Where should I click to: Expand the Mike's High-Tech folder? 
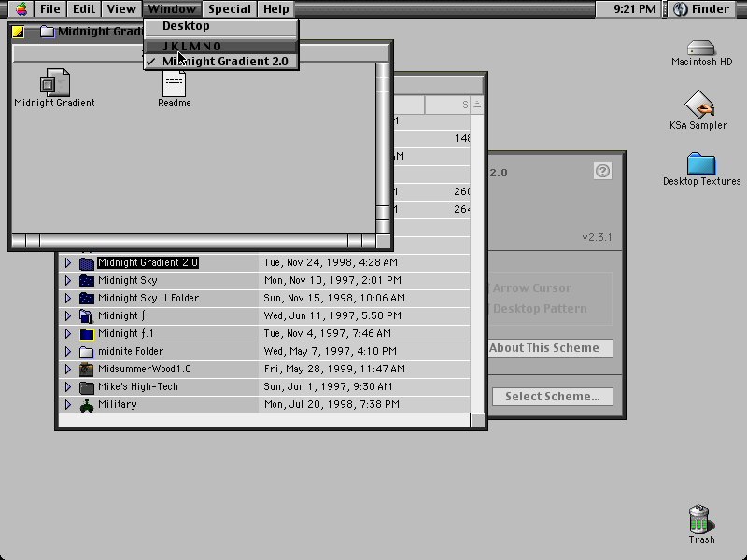tap(67, 386)
